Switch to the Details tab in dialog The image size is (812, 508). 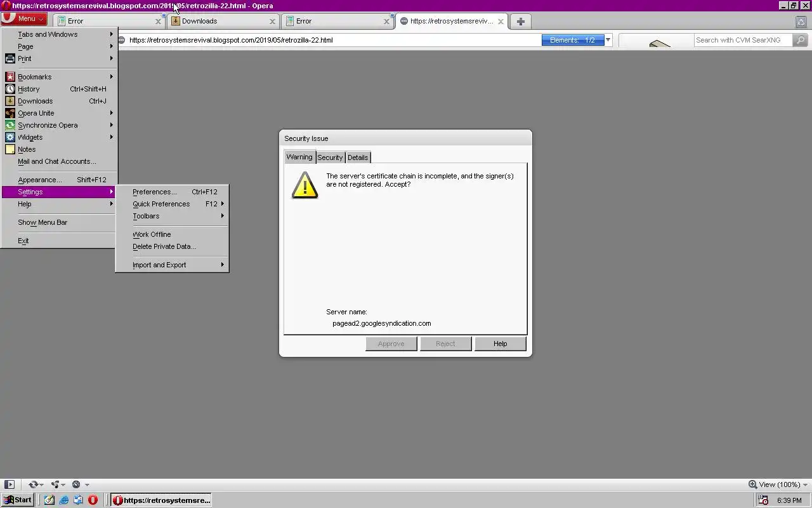[358, 157]
